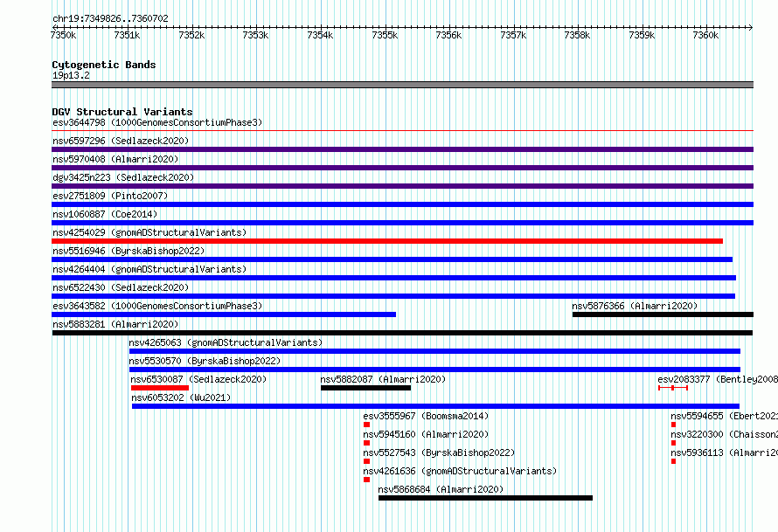The height and width of the screenshot is (532, 778).
Task: Select the nsv4261636 gnomAD red marker
Action: pyautogui.click(x=366, y=480)
